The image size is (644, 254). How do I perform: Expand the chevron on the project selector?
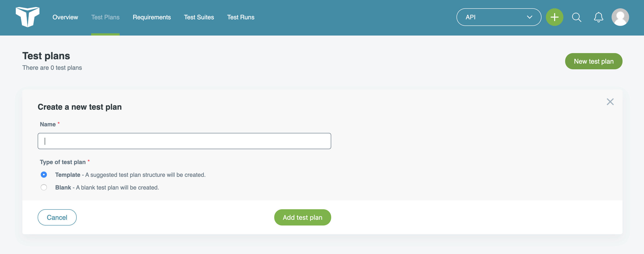[x=529, y=17]
